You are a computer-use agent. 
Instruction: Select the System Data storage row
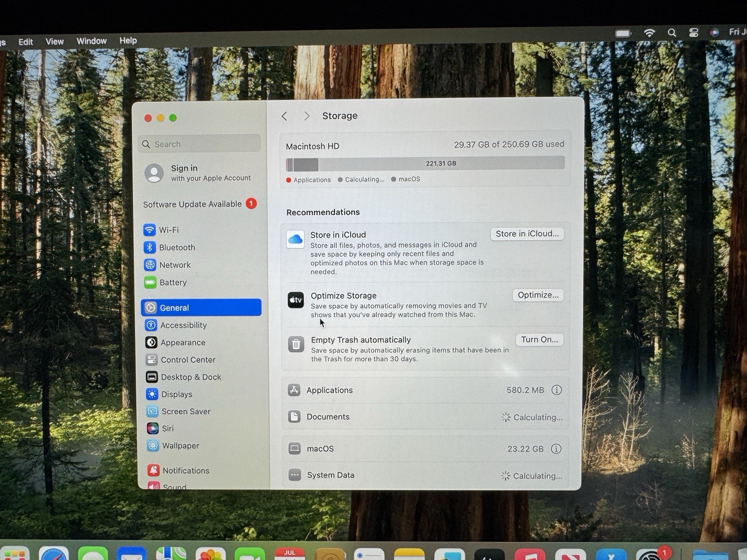(x=425, y=475)
